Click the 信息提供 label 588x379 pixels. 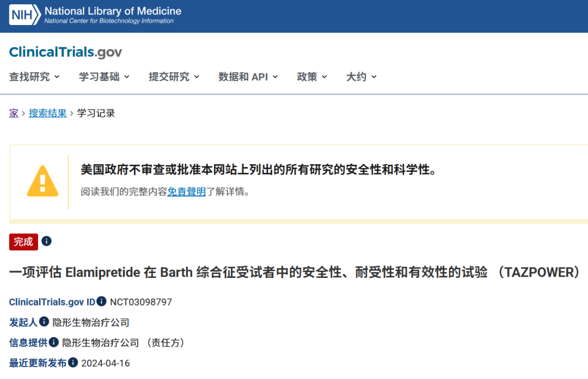(28, 343)
